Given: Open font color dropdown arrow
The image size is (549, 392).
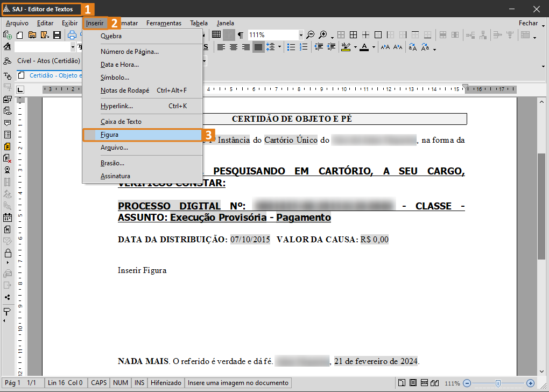Looking at the screenshot, I should (x=374, y=47).
